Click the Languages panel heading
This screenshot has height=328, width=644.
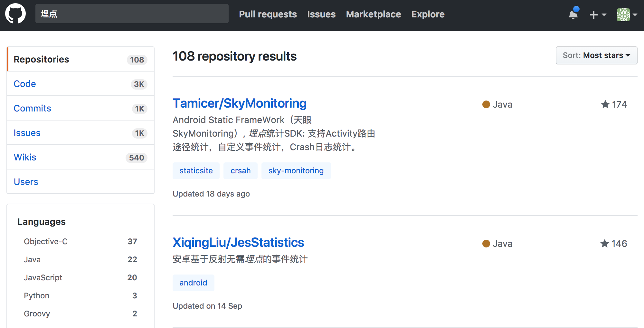[42, 222]
